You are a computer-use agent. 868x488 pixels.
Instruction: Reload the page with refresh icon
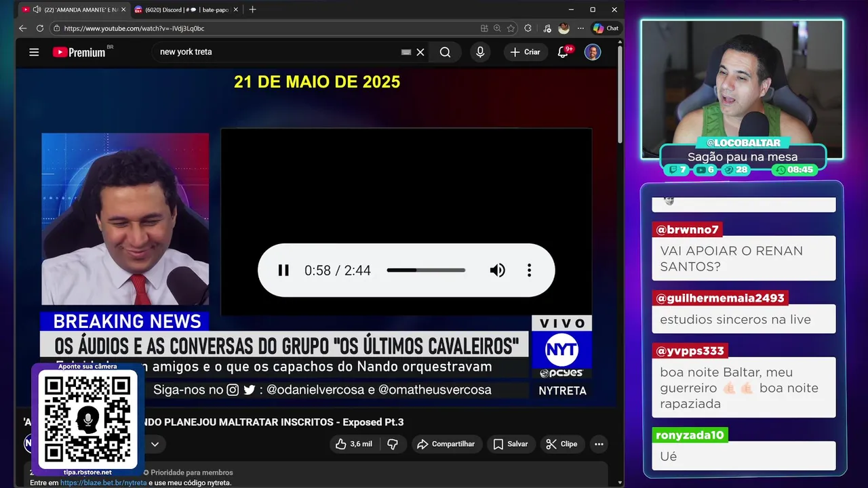(x=40, y=28)
